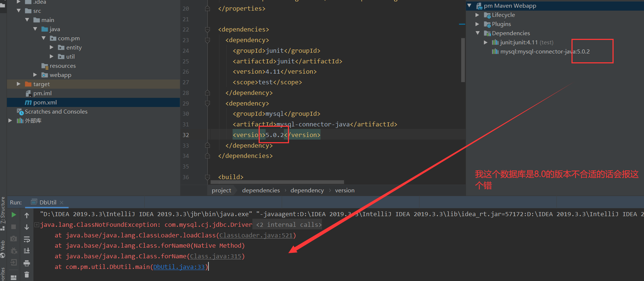
Task: Place cursor in mysql-connector-java artifactId line
Action: pos(315,124)
